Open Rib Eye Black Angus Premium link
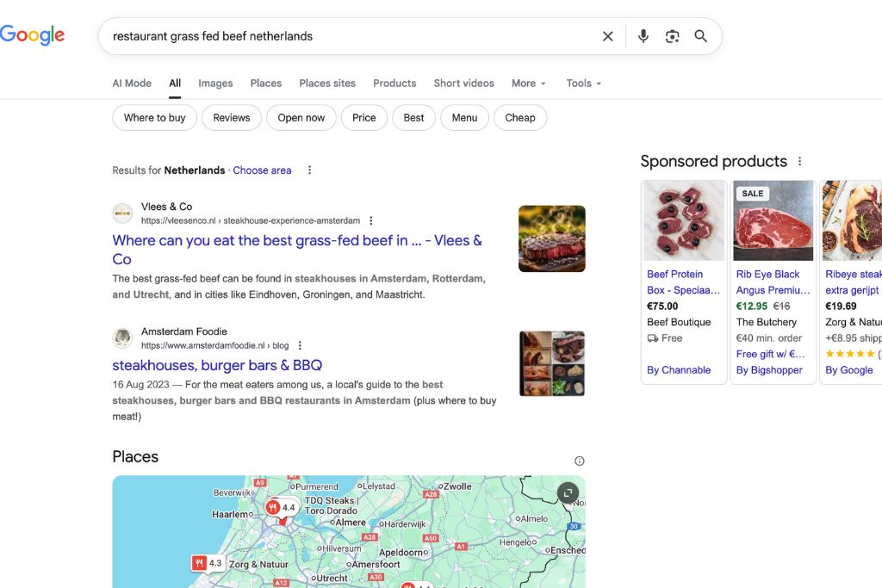Viewport: 882px width, 588px height. click(773, 282)
